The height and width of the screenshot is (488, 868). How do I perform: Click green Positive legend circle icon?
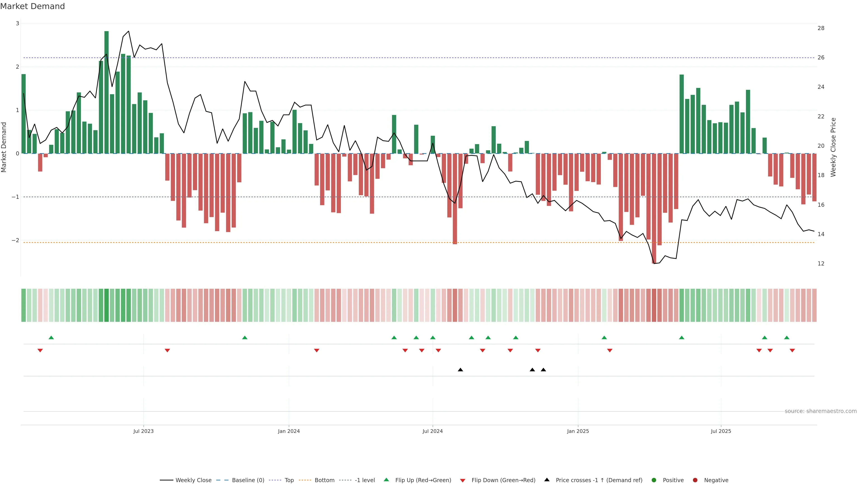[x=654, y=480]
